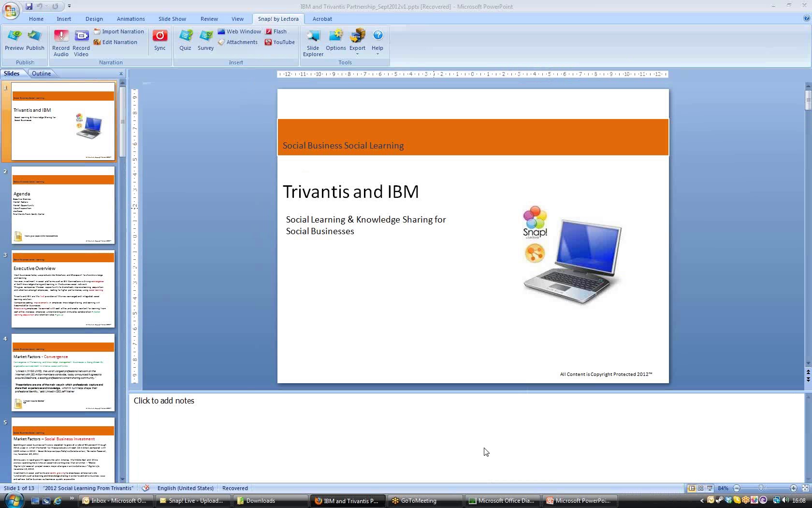Select slide 5 thumbnail Social Business Investment
This screenshot has width=812, height=508.
(63, 450)
